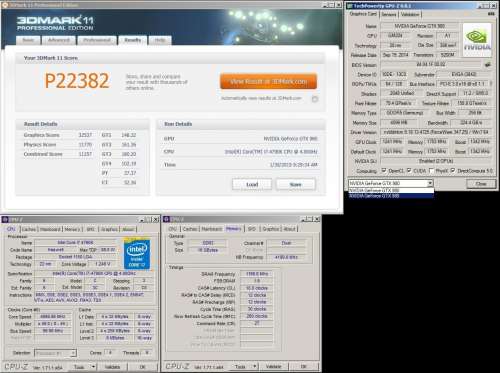The width and height of the screenshot is (500, 373).
Task: Click View Result at 3DMark.com button
Action: coord(268,81)
